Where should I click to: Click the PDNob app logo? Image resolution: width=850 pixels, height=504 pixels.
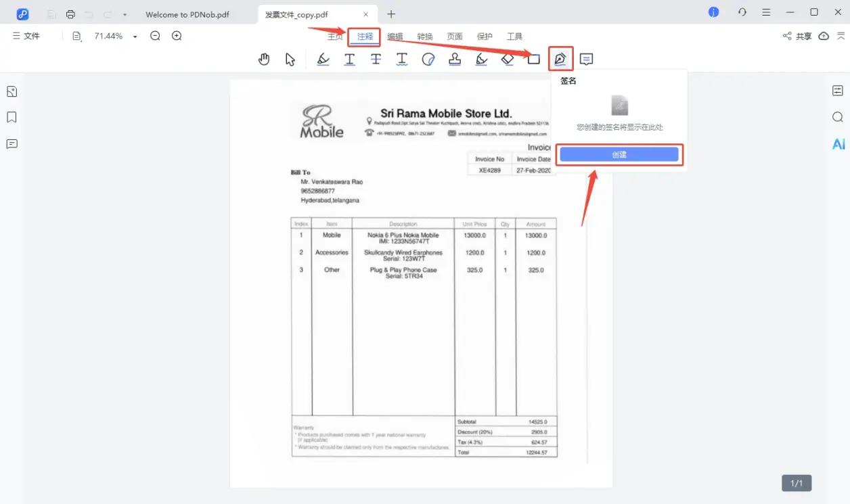click(x=22, y=14)
